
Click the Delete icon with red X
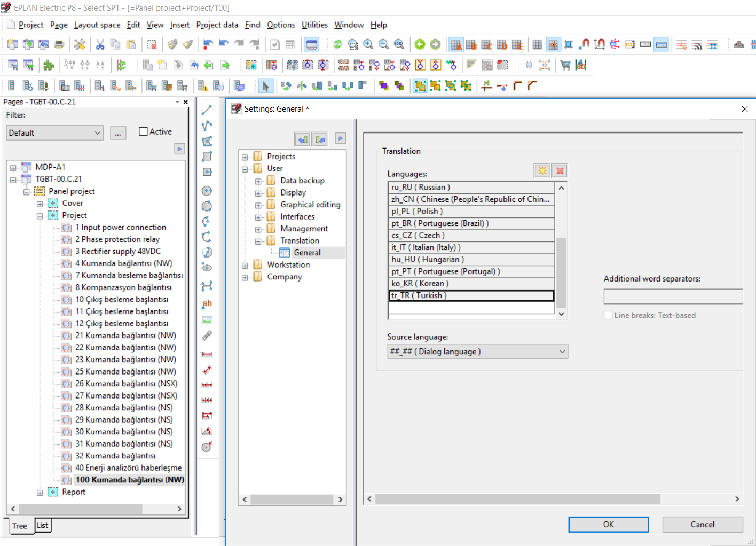[152, 44]
